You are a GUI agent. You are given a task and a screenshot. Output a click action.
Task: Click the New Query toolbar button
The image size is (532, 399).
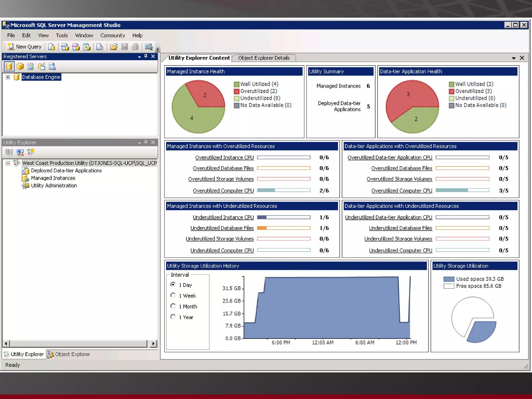pyautogui.click(x=25, y=47)
